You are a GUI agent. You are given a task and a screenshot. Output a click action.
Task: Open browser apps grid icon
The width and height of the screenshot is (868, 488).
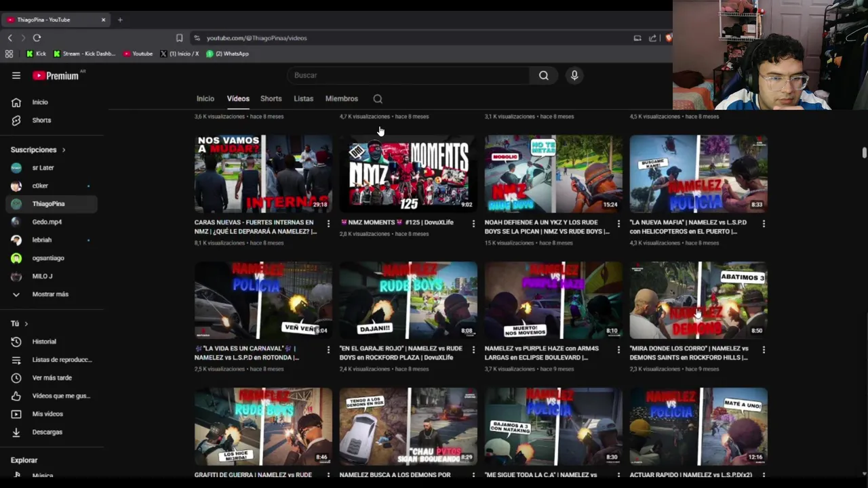click(x=9, y=54)
